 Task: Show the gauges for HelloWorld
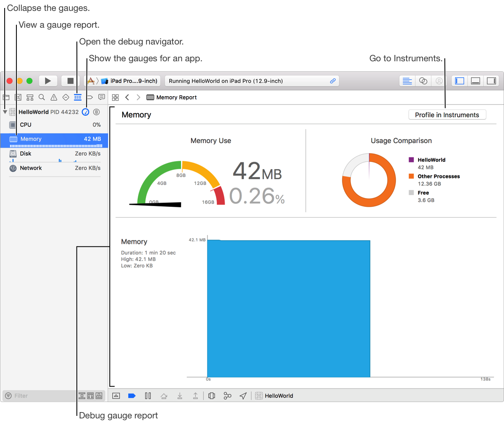pyautogui.click(x=86, y=112)
